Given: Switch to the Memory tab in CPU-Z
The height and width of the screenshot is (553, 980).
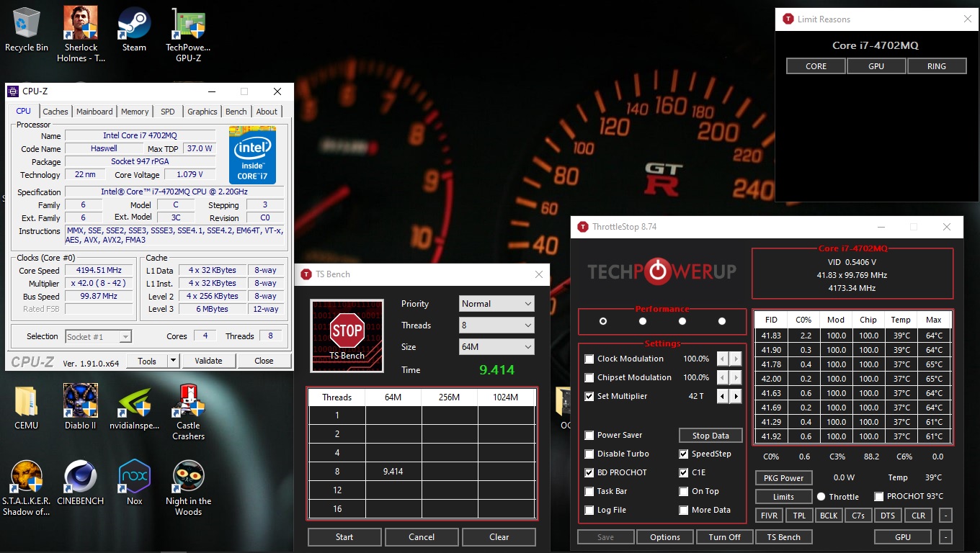Looking at the screenshot, I should pyautogui.click(x=135, y=112).
